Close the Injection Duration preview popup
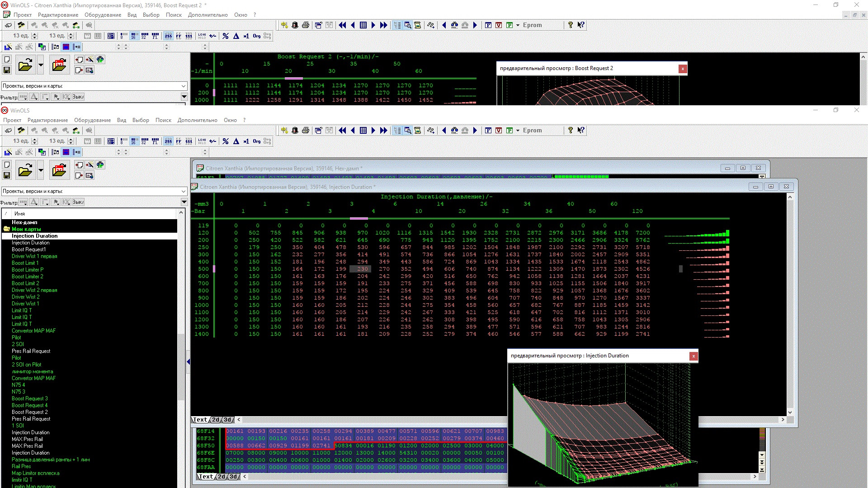The image size is (868, 488). [693, 356]
